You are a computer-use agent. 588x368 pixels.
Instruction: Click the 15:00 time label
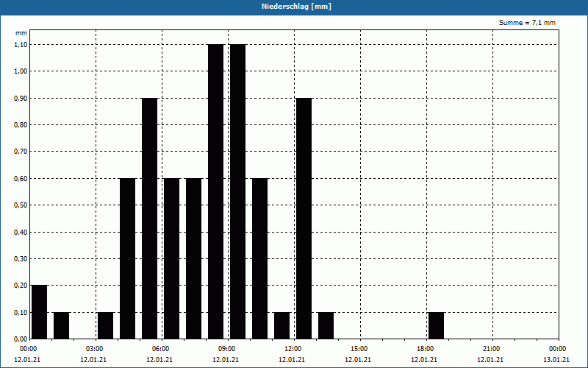tap(359, 349)
